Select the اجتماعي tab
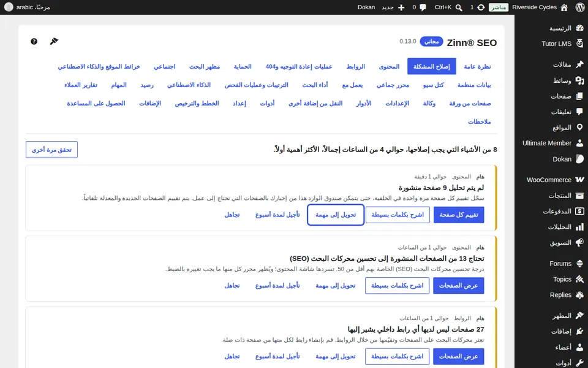The width and height of the screenshot is (588, 368). pos(165,66)
